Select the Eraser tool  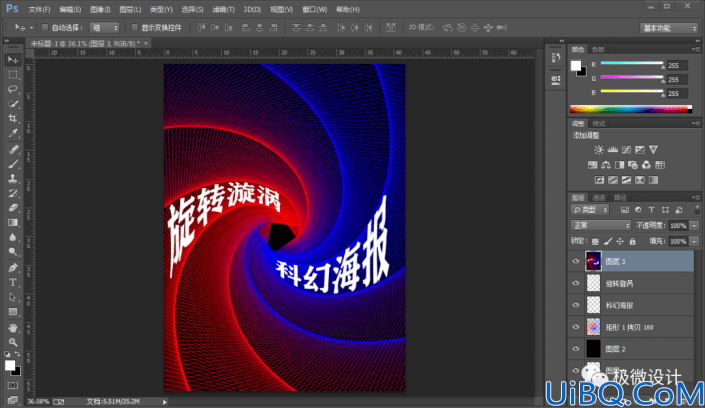pos(13,208)
